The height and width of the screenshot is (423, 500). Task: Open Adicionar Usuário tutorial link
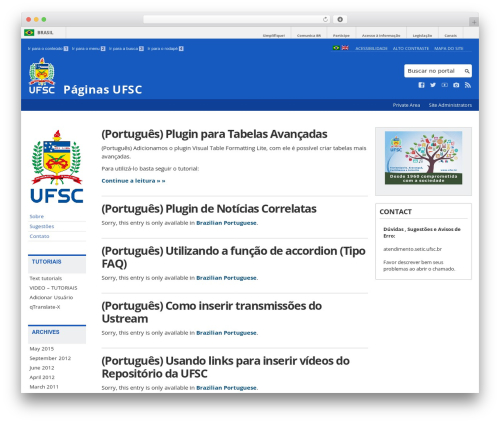pyautogui.click(x=51, y=297)
